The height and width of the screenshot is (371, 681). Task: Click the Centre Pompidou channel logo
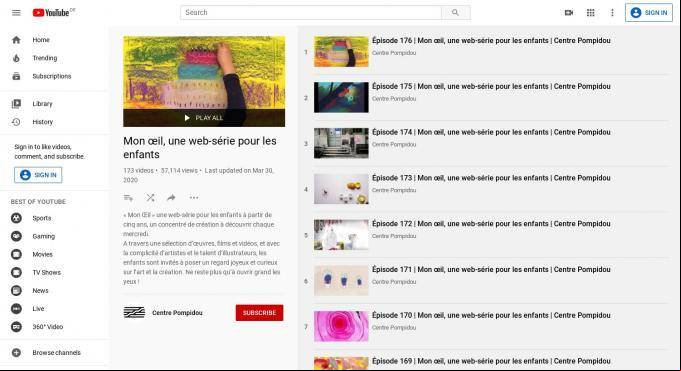coord(134,312)
